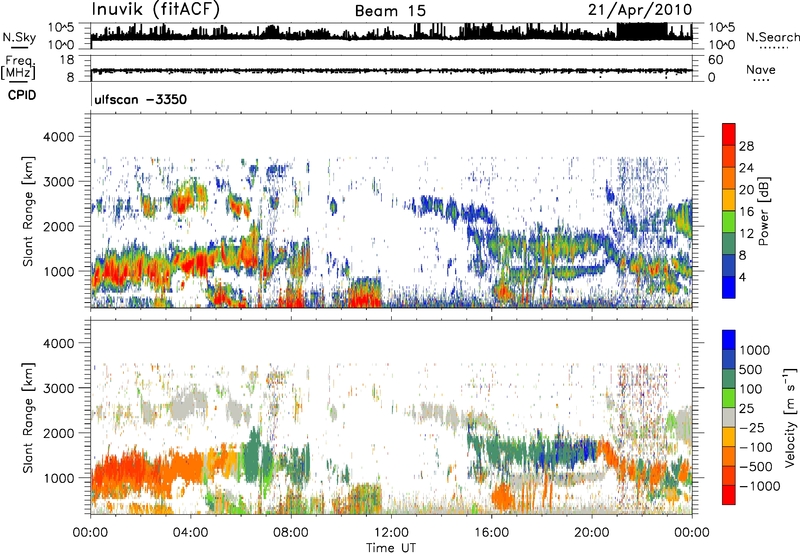Click the '4000' tick of power panel axis

(61, 137)
